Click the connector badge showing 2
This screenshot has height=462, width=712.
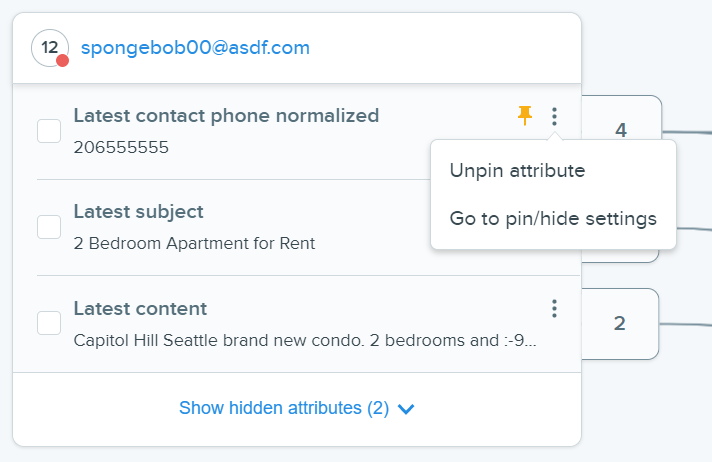coord(620,323)
